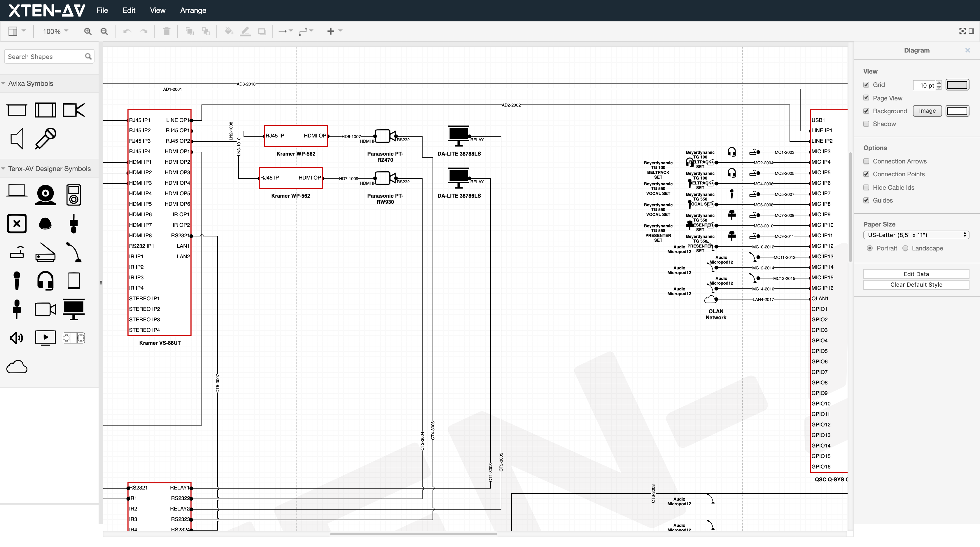Close the Diagram panel
Viewport: 980px width, 547px height.
point(968,50)
